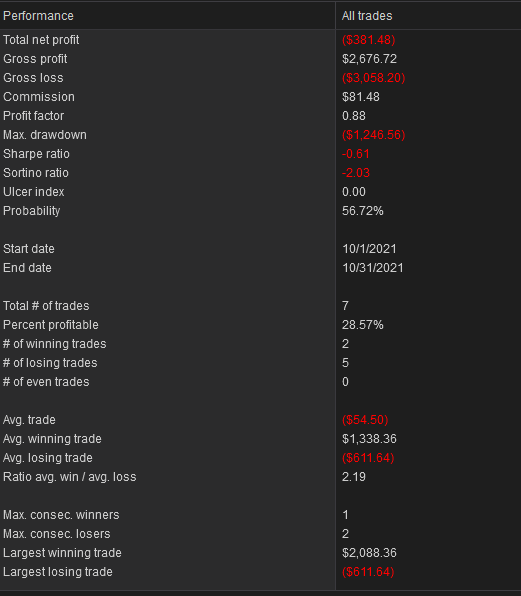The width and height of the screenshot is (521, 596).
Task: Click the Total # of trades label
Action: point(46,306)
